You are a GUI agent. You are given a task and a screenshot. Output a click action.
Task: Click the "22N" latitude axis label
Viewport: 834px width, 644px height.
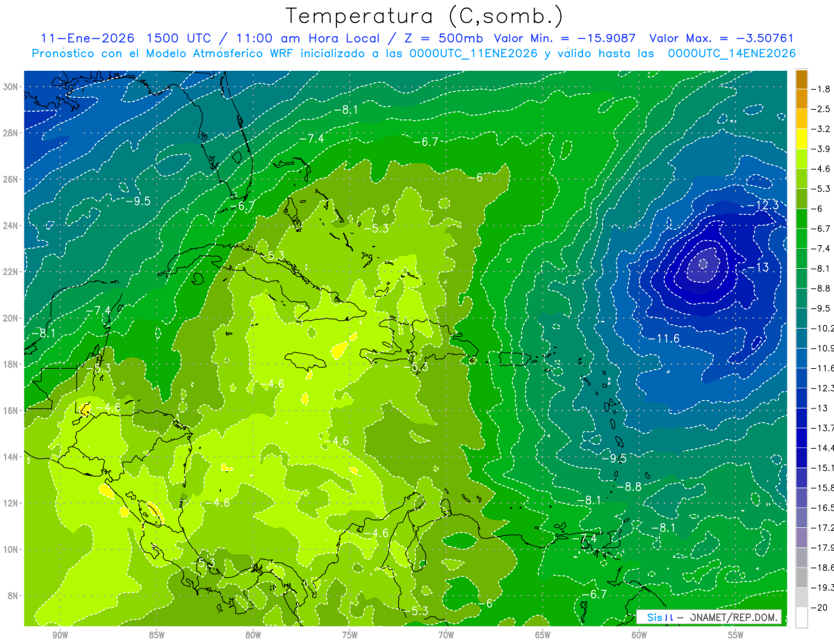(x=12, y=272)
